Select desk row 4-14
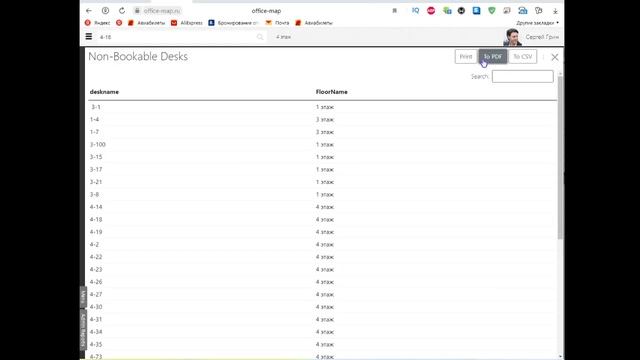Viewport: 640px width, 360px height. point(322,207)
